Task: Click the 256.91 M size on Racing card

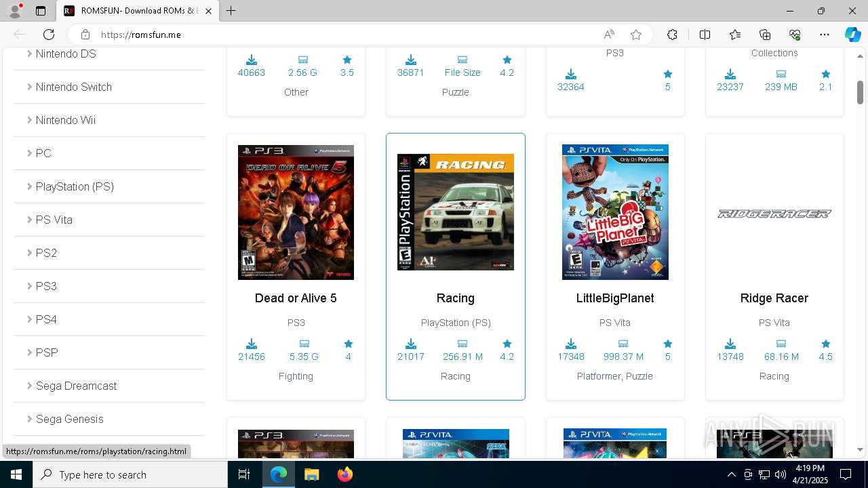Action: 463,357
